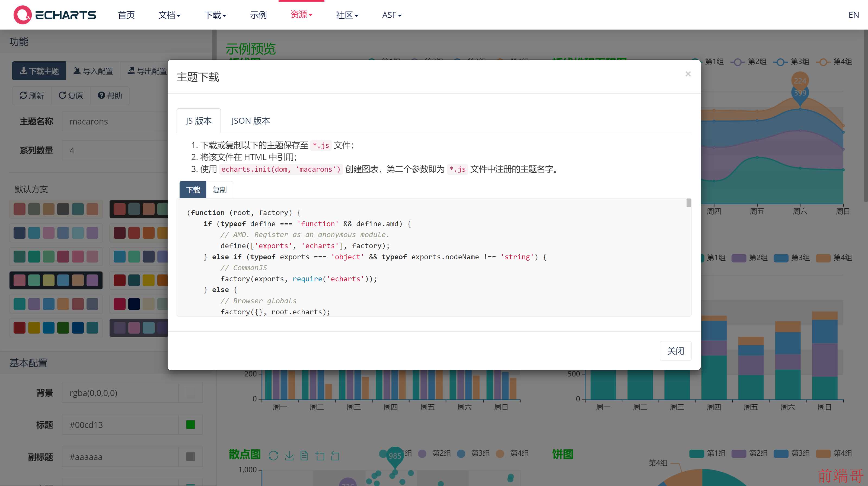This screenshot has height=486, width=868.
Task: Open the 背景 color swatch picker
Action: click(191, 393)
